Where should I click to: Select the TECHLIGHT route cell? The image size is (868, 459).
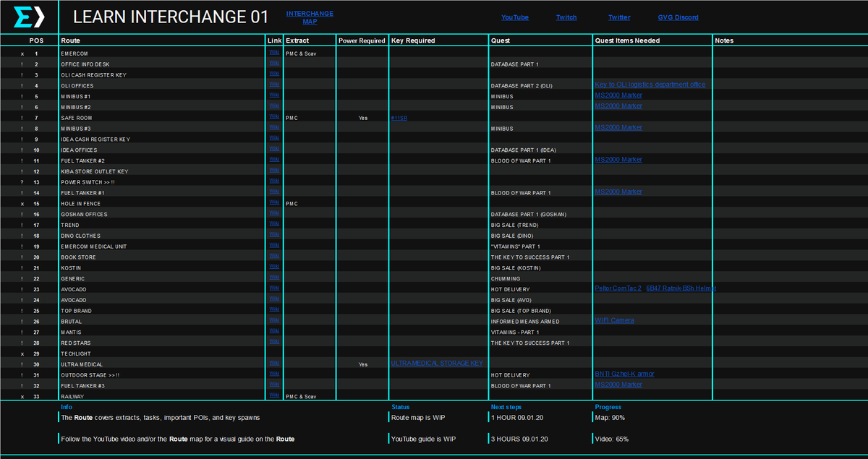coord(76,353)
